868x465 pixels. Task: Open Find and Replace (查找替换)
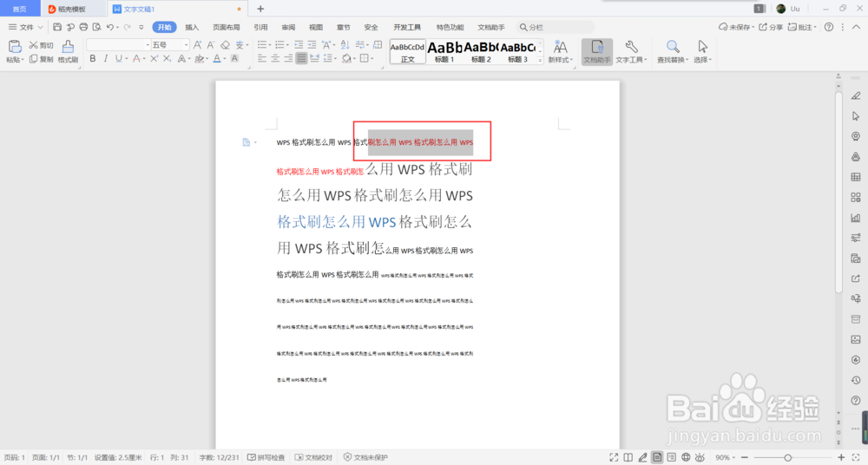[x=673, y=51]
